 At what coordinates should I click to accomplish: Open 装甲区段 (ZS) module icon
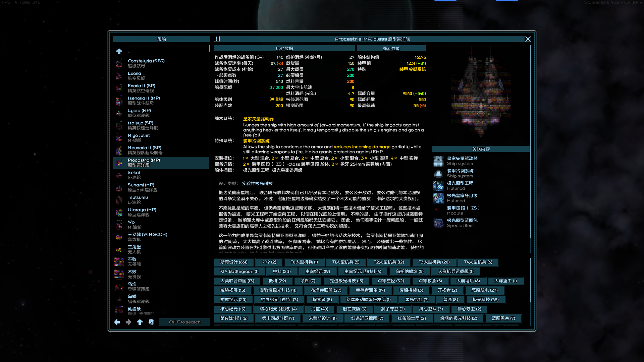coord(438,211)
